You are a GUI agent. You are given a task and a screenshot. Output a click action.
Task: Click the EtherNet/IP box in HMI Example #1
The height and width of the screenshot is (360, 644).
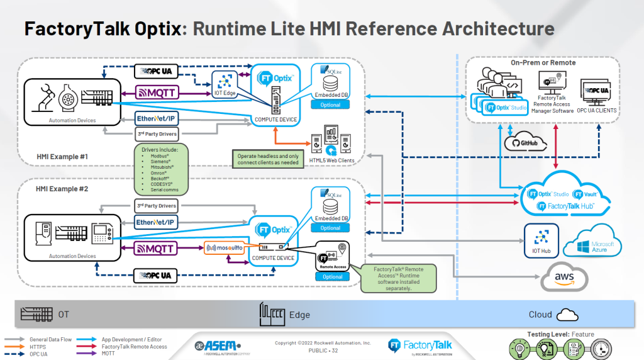(x=157, y=118)
